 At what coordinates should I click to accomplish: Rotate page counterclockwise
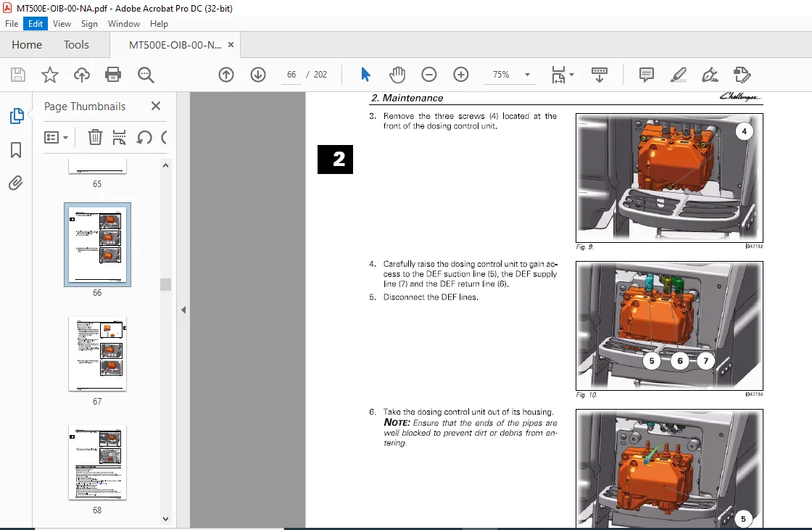(x=144, y=137)
